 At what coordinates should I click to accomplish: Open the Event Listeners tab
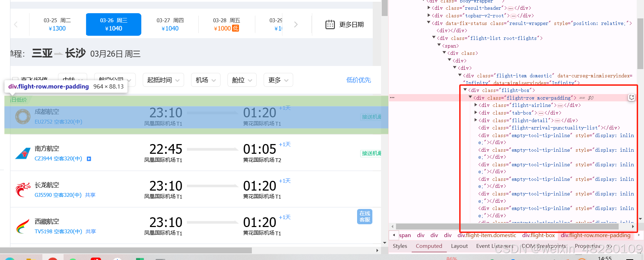click(x=495, y=246)
